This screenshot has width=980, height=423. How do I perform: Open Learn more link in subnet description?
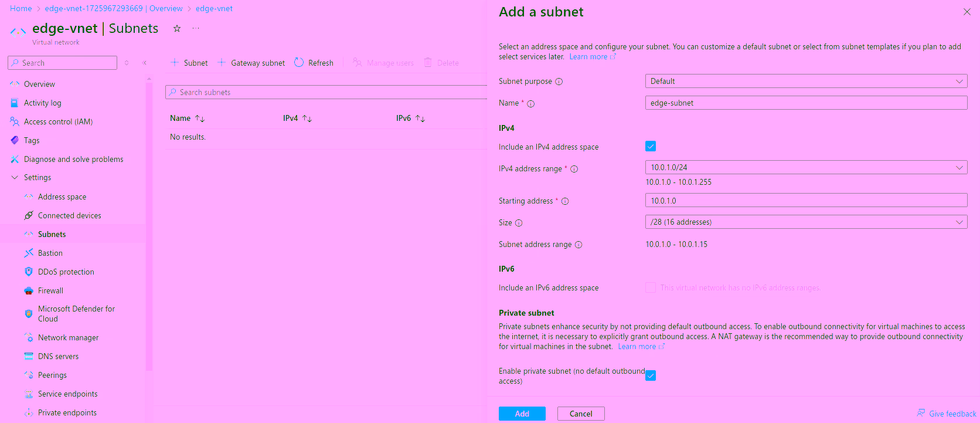tap(593, 57)
